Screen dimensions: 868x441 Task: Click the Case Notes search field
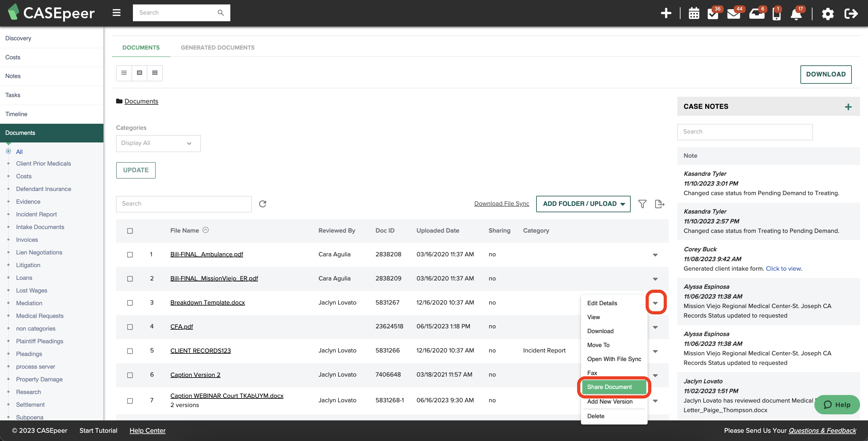click(745, 132)
